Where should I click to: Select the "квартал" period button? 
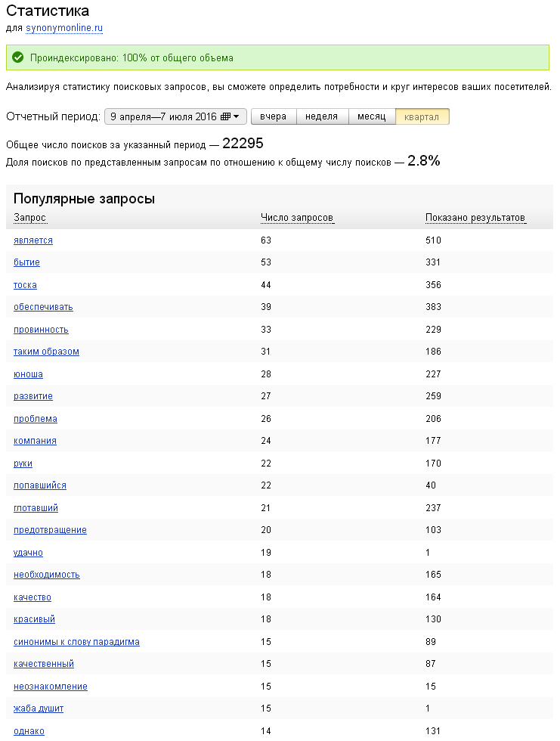tap(422, 116)
